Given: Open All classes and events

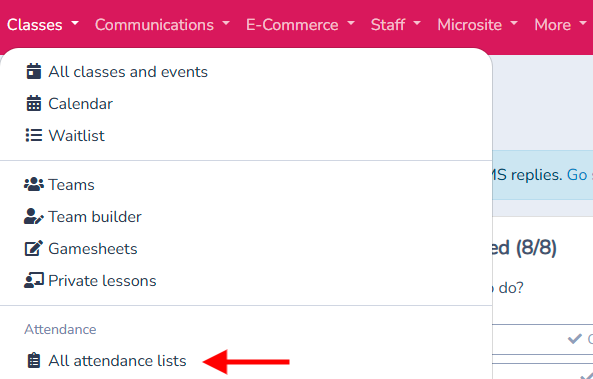Looking at the screenshot, I should click(x=128, y=72).
